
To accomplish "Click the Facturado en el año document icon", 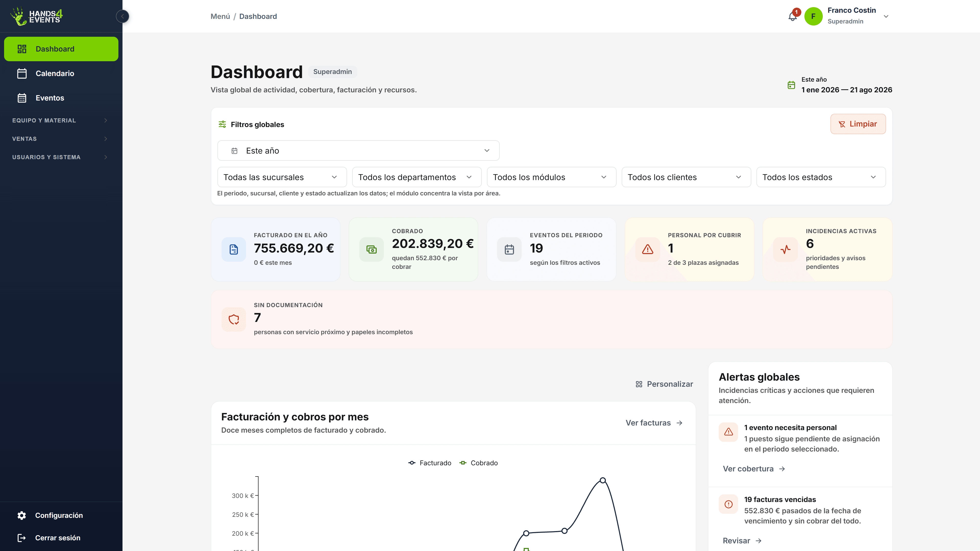I will 234,249.
